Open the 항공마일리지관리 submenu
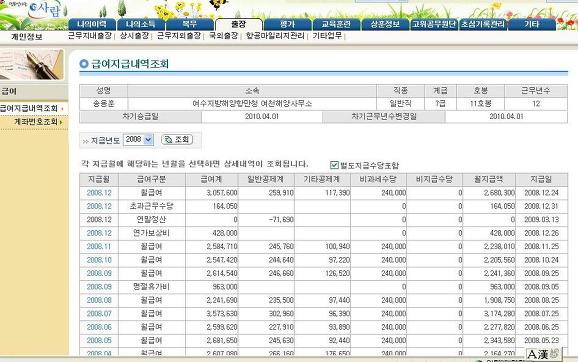Viewport: 578px width, 362px height. click(x=275, y=35)
